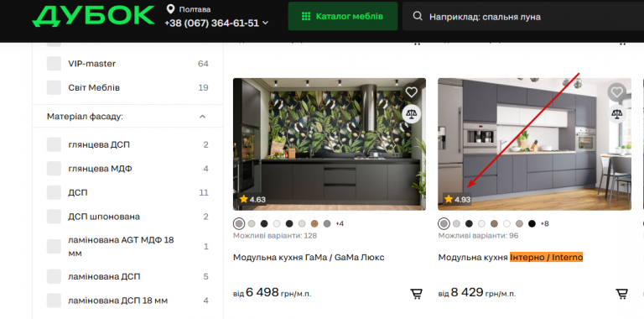Screen dimensions: 644x319
Task: Show +4 more colors for ГаМа
Action: point(340,223)
